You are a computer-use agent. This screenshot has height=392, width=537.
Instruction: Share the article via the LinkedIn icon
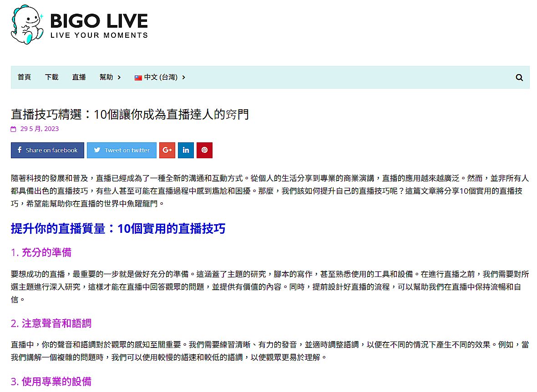[x=186, y=150]
